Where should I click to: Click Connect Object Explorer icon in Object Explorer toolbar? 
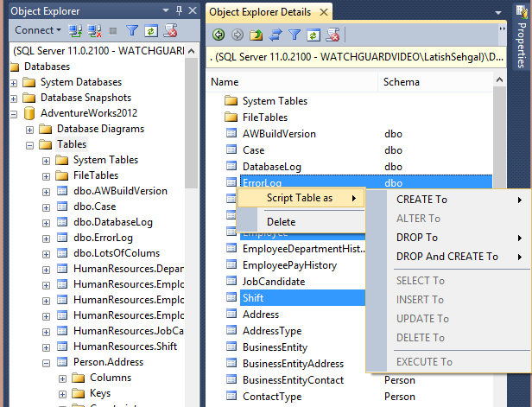tap(74, 31)
